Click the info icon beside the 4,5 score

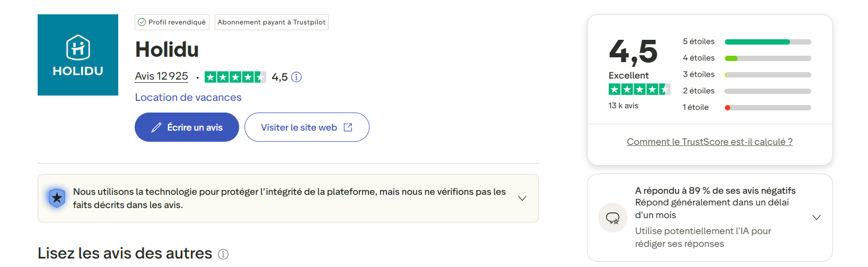tap(297, 77)
